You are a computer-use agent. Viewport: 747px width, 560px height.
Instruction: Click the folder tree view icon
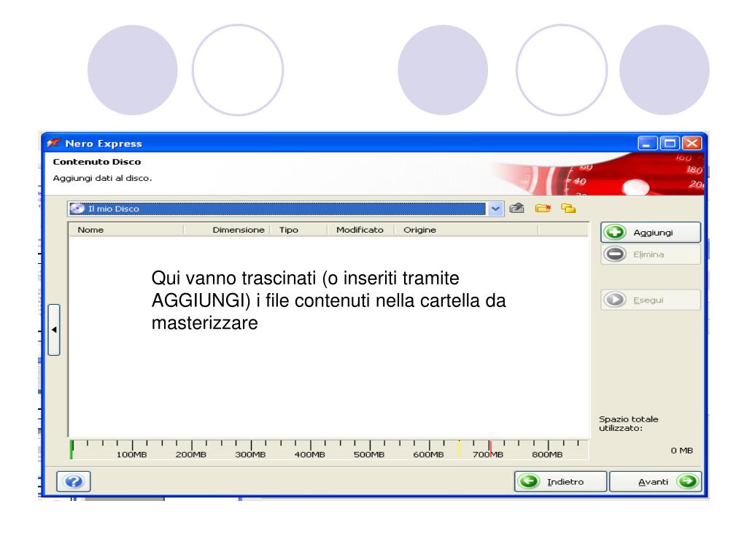coord(568,208)
